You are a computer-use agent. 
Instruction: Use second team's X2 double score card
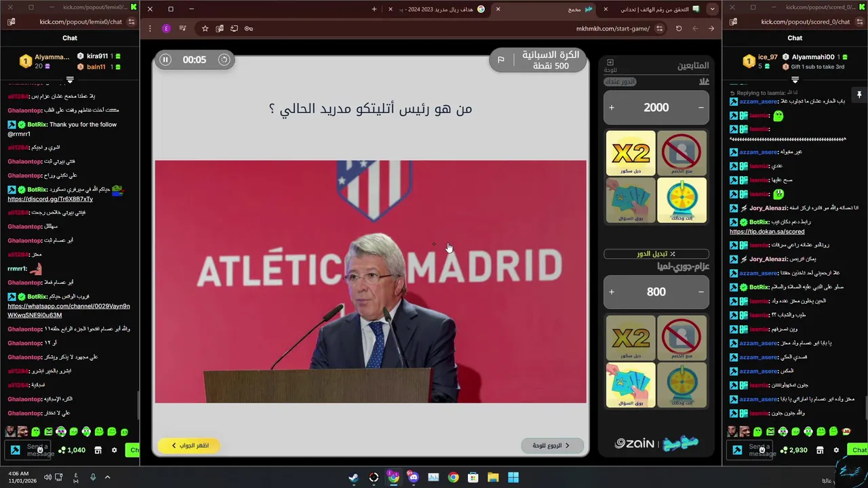click(631, 338)
